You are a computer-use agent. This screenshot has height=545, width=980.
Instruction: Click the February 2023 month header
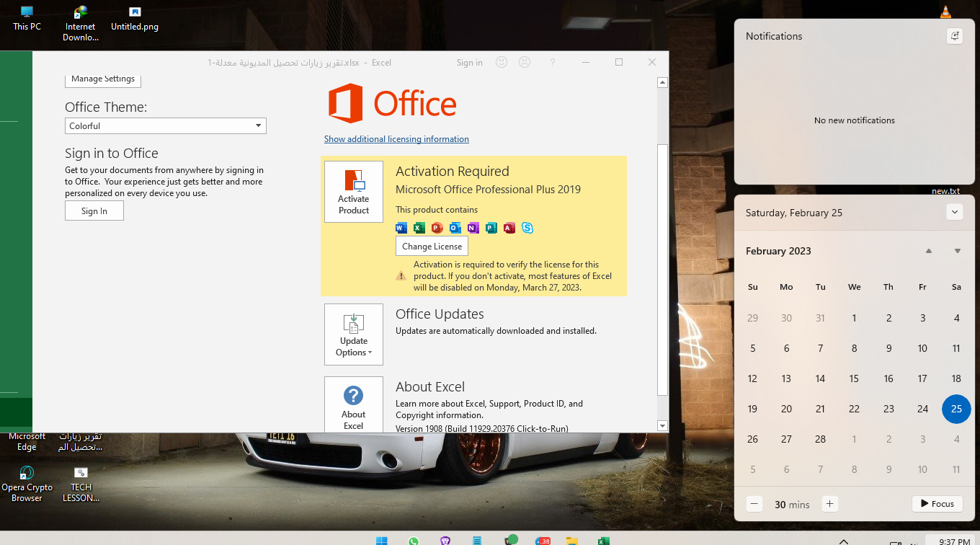click(x=778, y=251)
